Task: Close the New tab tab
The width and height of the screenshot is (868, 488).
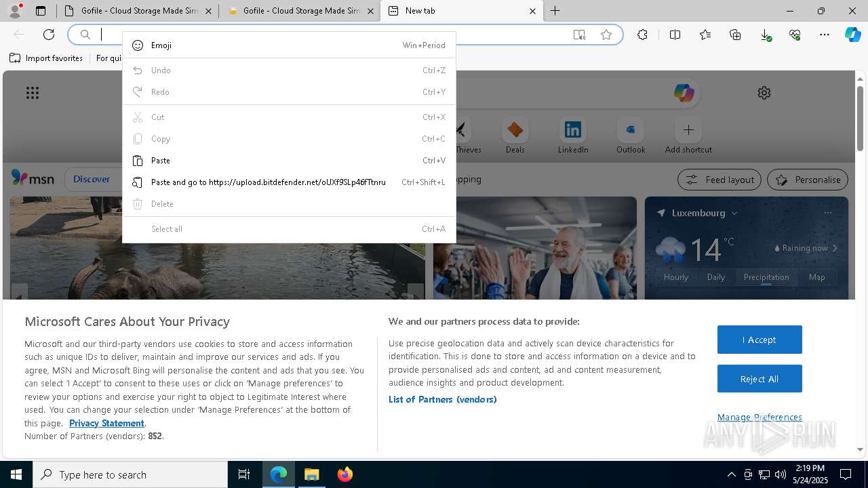Action: point(532,11)
